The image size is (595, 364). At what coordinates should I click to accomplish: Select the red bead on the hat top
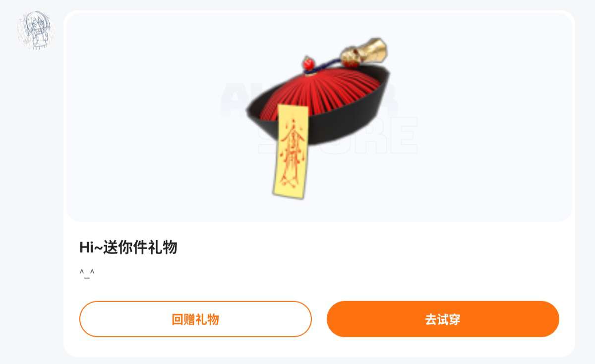309,63
